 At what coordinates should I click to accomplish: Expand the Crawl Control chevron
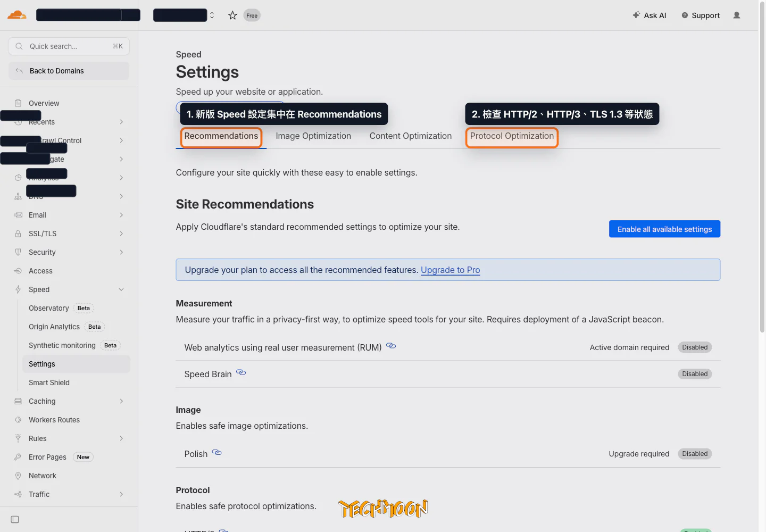coord(121,140)
